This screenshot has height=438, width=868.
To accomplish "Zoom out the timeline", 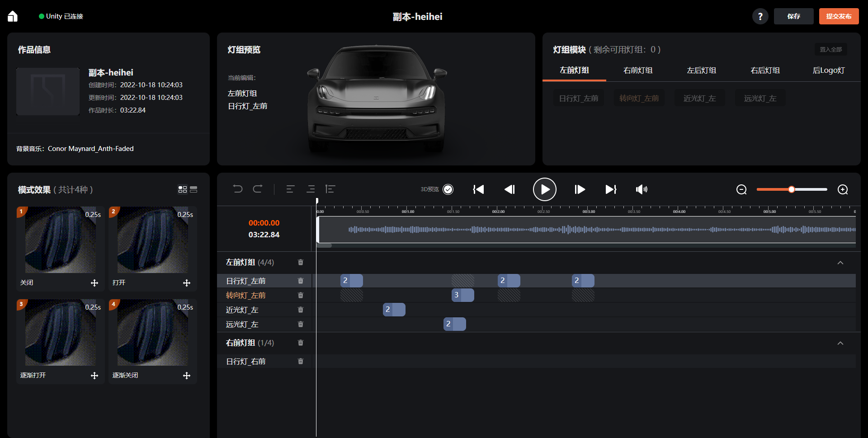I will (741, 189).
